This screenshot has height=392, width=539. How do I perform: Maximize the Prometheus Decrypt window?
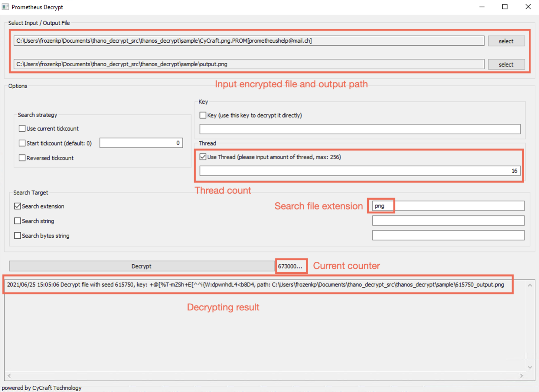505,7
